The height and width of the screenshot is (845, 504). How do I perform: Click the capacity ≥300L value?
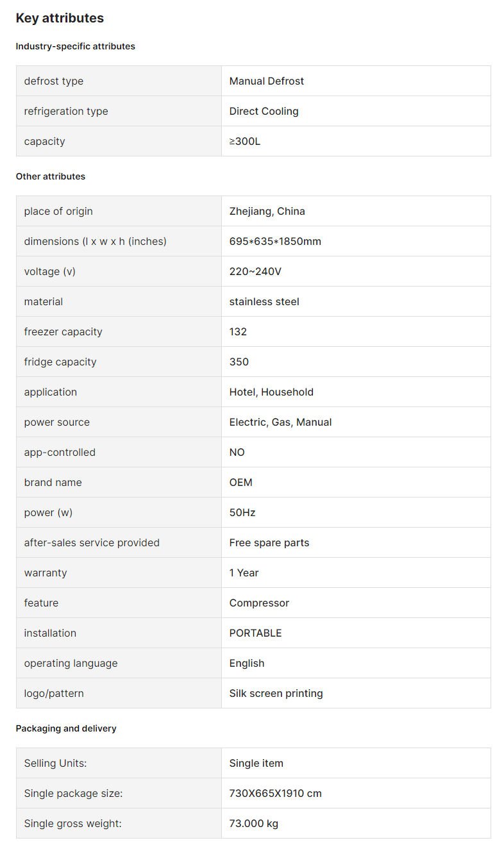coord(245,141)
